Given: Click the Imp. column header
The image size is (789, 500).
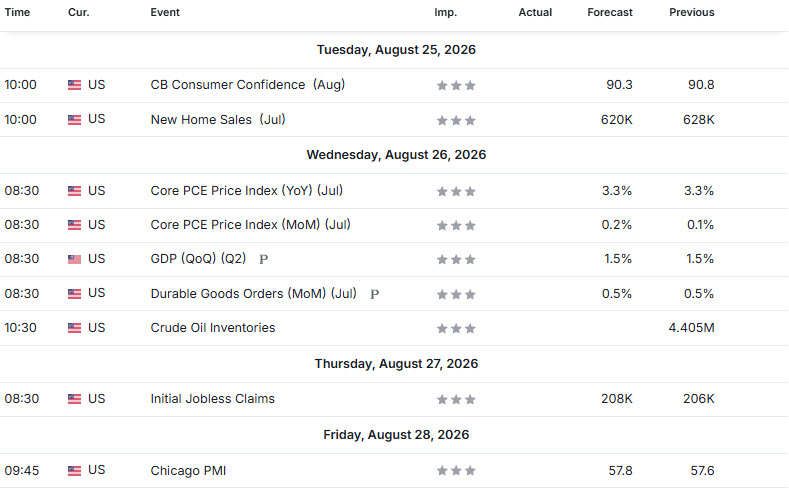Looking at the screenshot, I should 446,13.
